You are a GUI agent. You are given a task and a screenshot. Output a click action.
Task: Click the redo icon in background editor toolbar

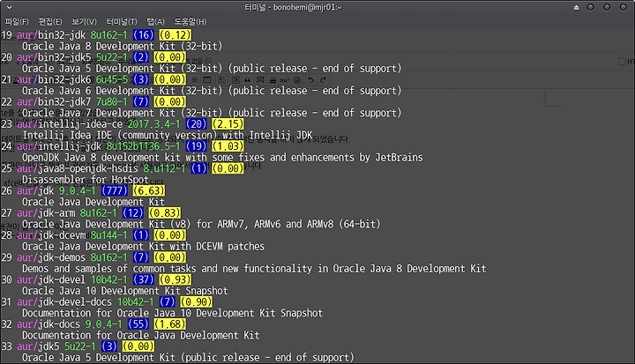[323, 80]
